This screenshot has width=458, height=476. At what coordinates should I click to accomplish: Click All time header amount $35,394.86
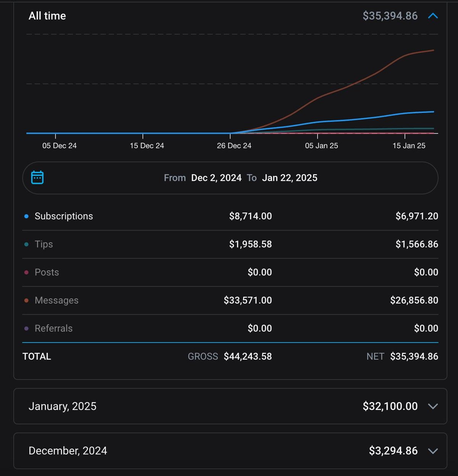click(390, 16)
